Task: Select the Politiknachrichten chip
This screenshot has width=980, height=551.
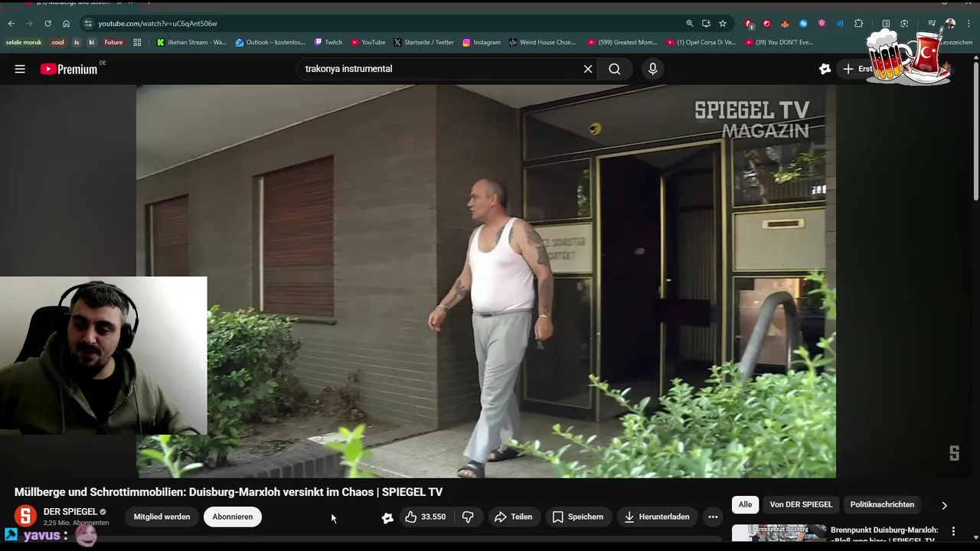Action: tap(882, 504)
